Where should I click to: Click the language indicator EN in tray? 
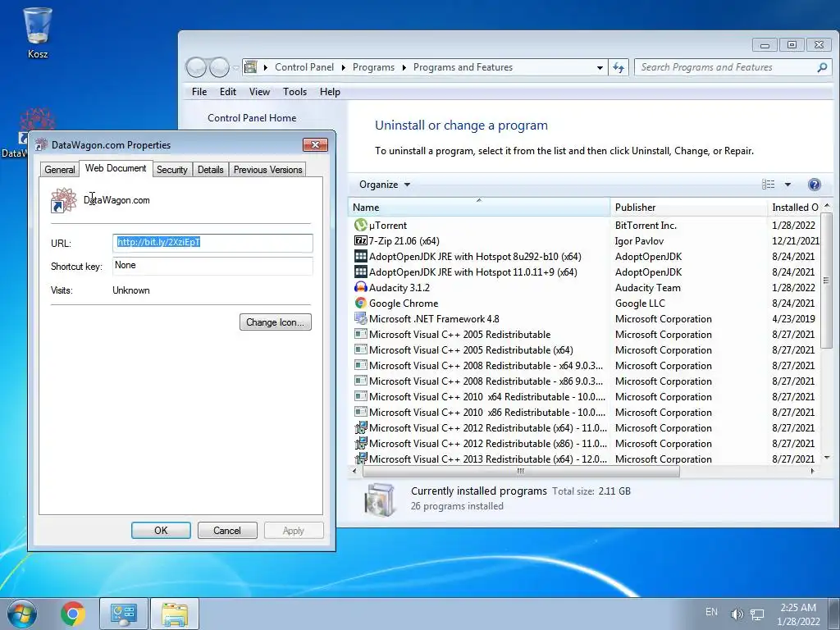(x=711, y=612)
